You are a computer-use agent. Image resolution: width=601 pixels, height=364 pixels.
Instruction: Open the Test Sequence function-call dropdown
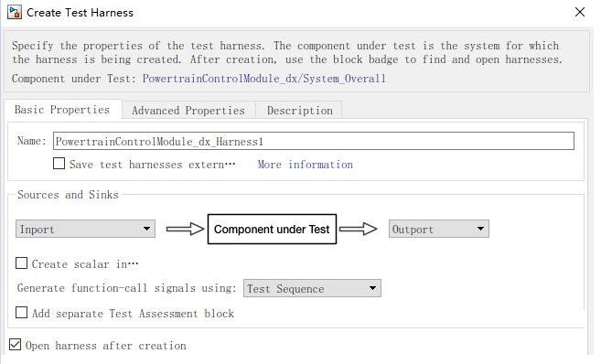click(x=312, y=288)
